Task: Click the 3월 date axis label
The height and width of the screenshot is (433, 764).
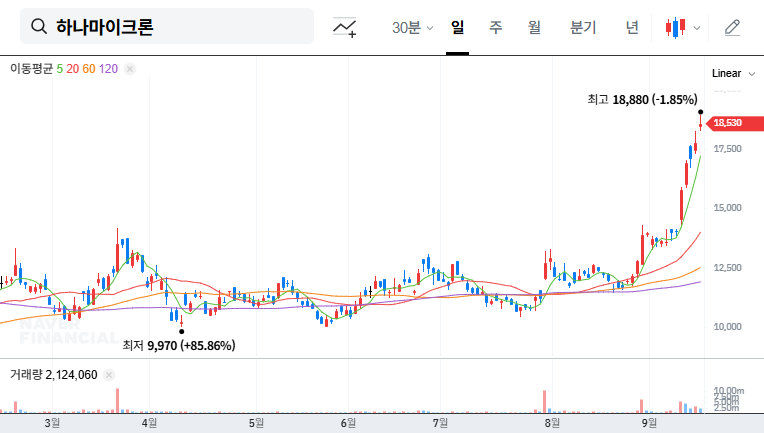Action: (52, 423)
